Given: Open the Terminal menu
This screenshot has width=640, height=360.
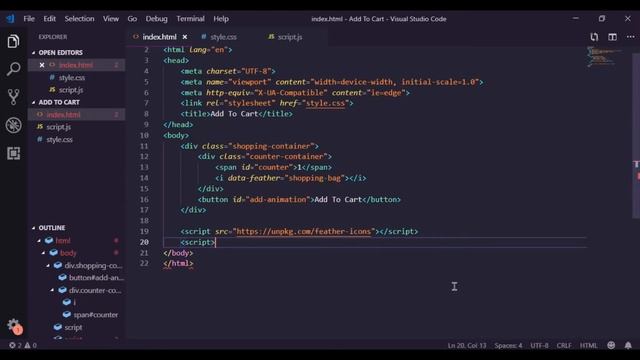Looking at the screenshot, I should click(x=190, y=19).
